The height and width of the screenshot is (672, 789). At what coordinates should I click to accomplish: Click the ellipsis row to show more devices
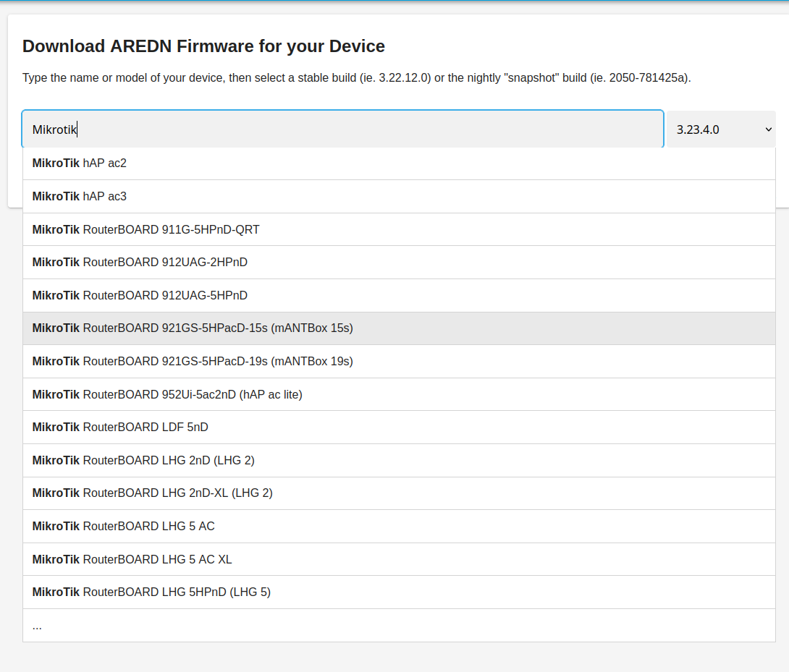tap(37, 625)
